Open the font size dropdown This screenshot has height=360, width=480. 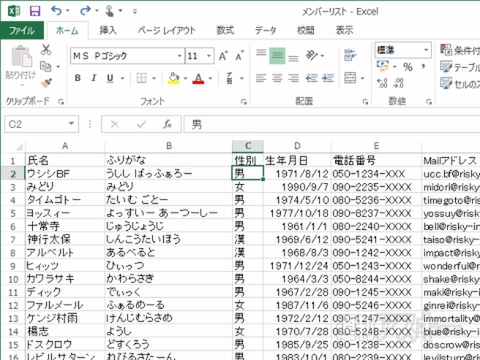coord(209,56)
